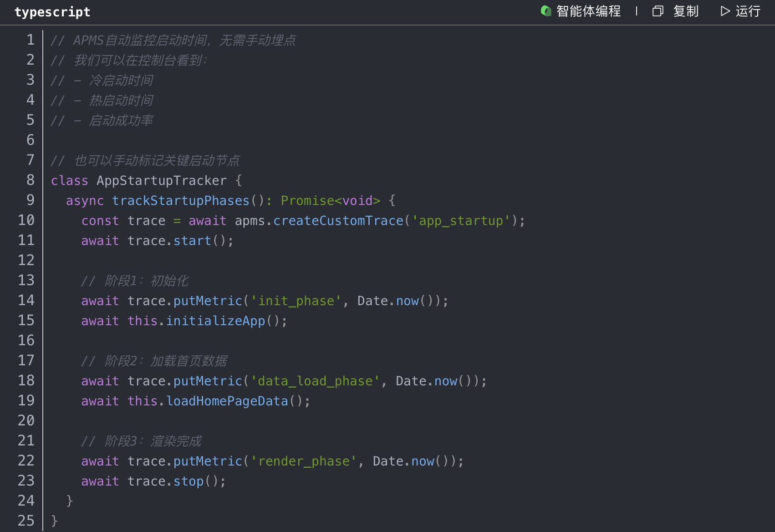
Task: Click the initializeApp method call
Action: [x=215, y=321]
